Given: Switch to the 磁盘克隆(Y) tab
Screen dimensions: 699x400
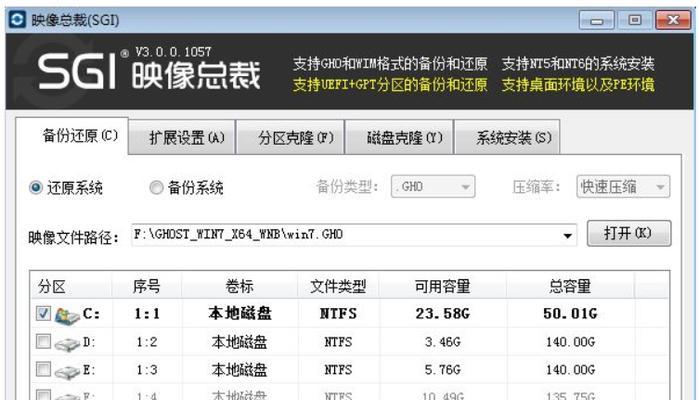Looking at the screenshot, I should [399, 137].
